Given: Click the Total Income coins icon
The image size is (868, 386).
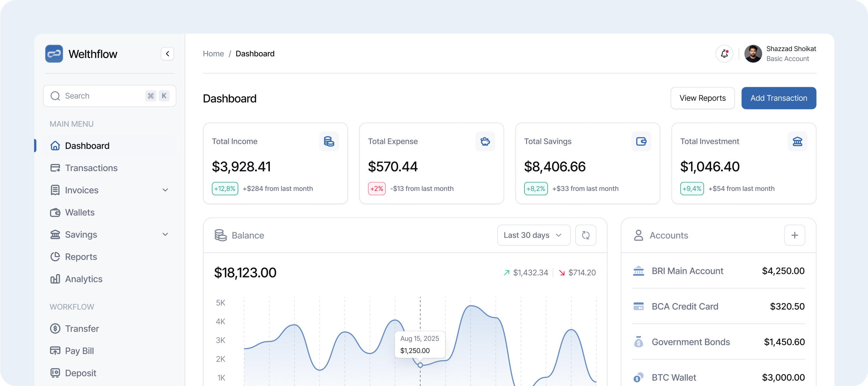Looking at the screenshot, I should 329,141.
